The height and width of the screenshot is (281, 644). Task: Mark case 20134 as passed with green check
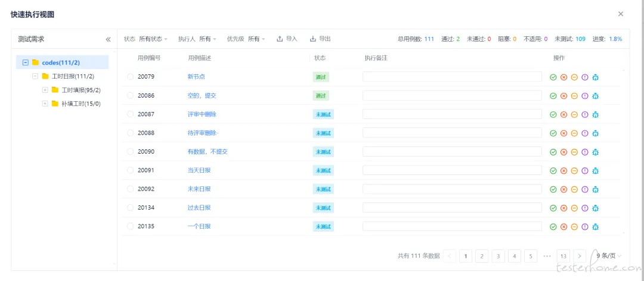pos(553,208)
